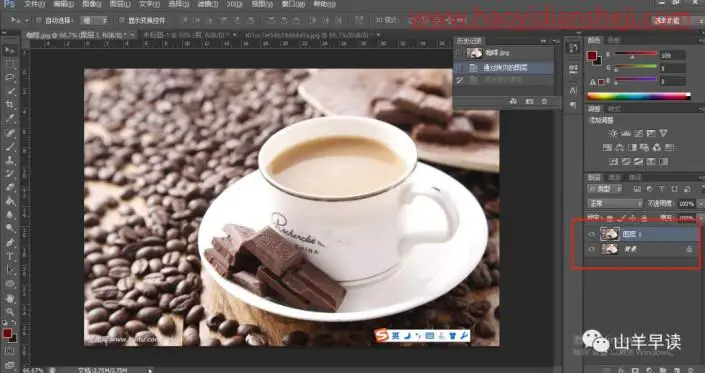This screenshot has width=705, height=373.
Task: Open the 正常 blend mode dropdown
Action: point(614,204)
